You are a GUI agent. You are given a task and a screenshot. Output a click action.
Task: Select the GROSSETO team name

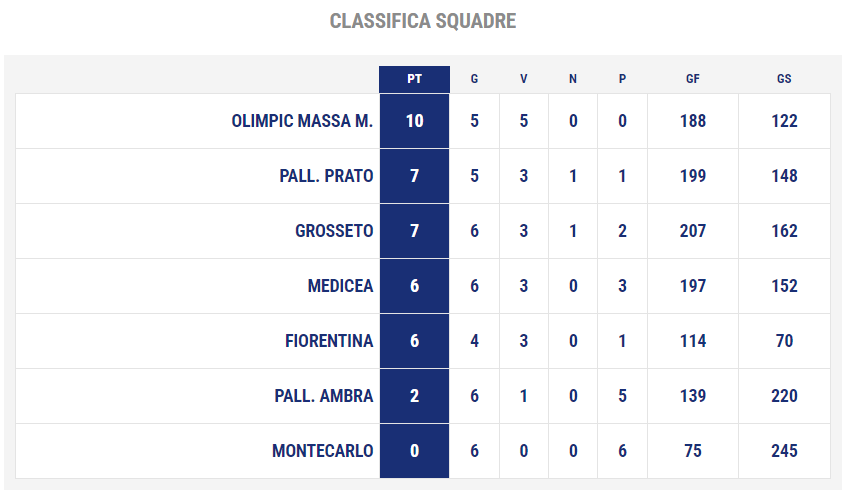tap(334, 231)
